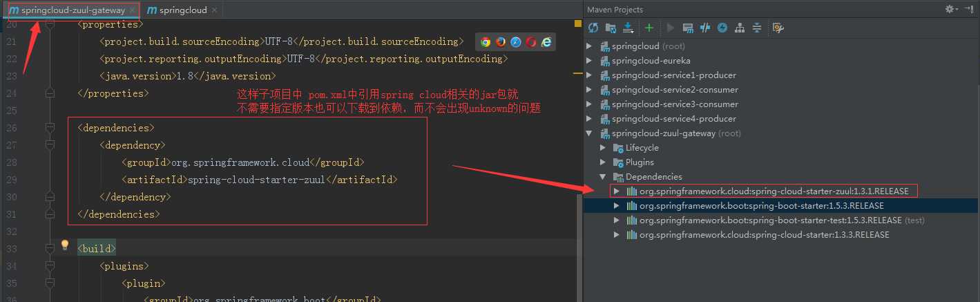The width and height of the screenshot is (980, 302).
Task: Click Generate Sources and Update Folders icon
Action: tap(611, 28)
